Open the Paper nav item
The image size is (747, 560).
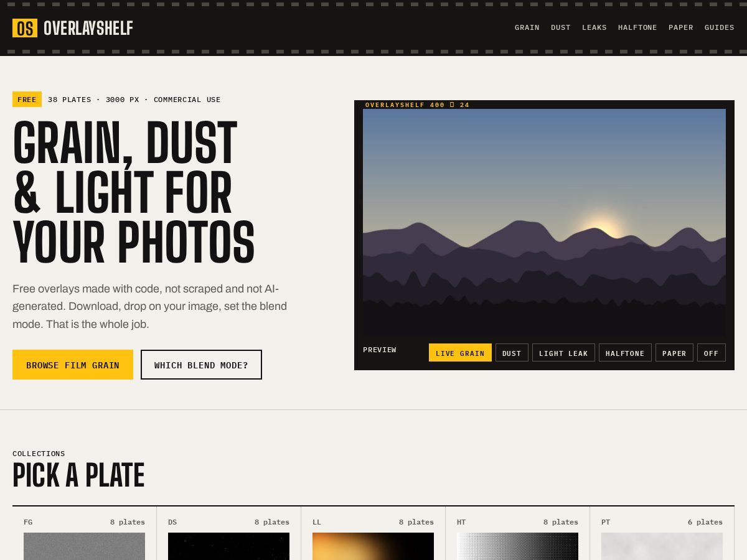pos(681,27)
